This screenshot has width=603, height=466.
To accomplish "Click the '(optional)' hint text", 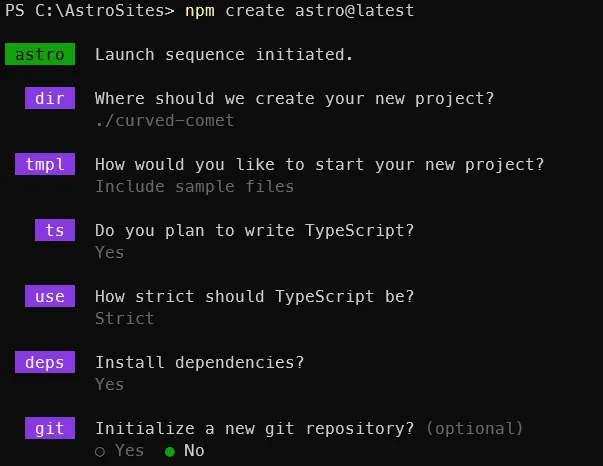I will [475, 428].
